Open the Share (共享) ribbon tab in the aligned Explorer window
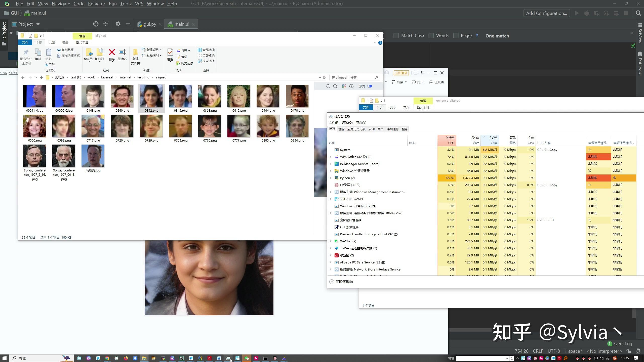The width and height of the screenshot is (644, 362). (x=52, y=43)
